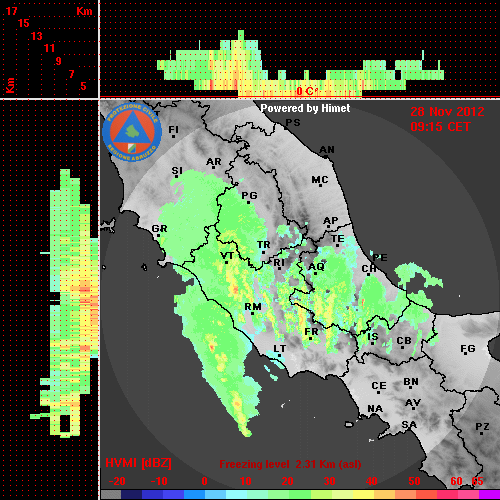The width and height of the screenshot is (500, 500).
Task: Click the IS city label on map
Action: click(x=372, y=337)
